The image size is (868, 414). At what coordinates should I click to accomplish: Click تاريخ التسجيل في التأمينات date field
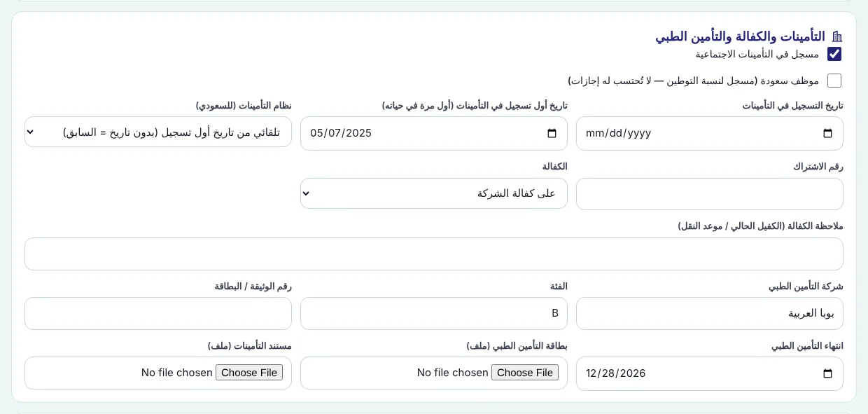(710, 133)
